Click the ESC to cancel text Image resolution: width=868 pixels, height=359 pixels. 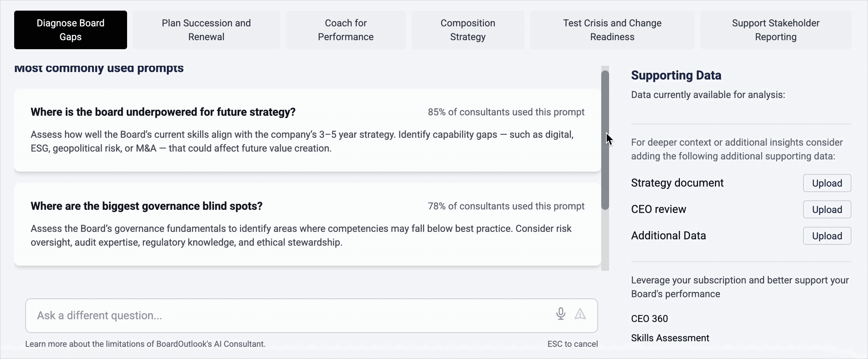pyautogui.click(x=572, y=344)
